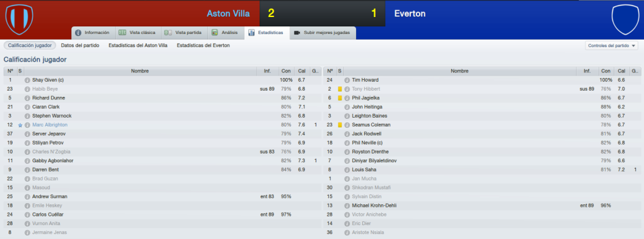This screenshot has width=644, height=239.
Task: Open Estadísticas del Aston Villa view
Action: click(138, 45)
